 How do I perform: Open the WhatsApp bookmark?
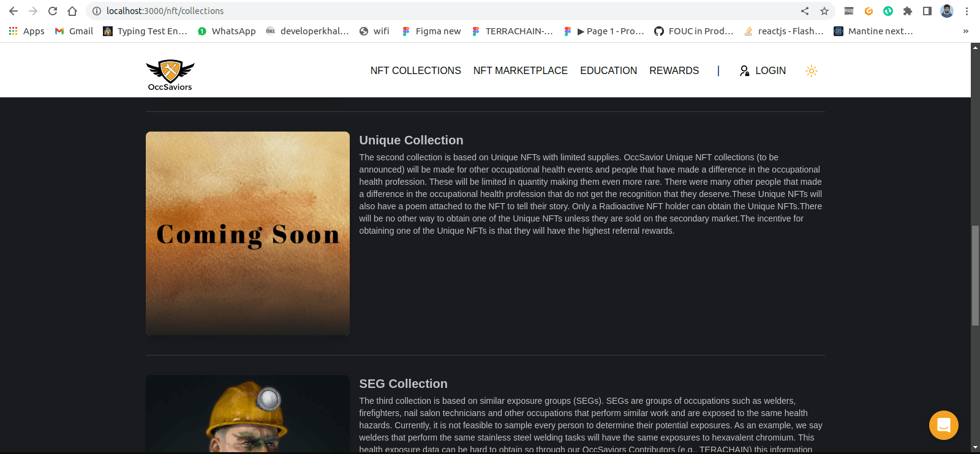[227, 31]
